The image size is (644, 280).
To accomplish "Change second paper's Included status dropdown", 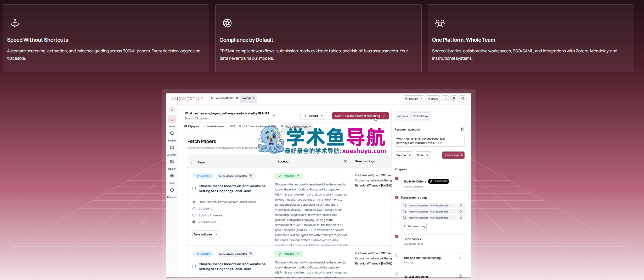I will 289,254.
